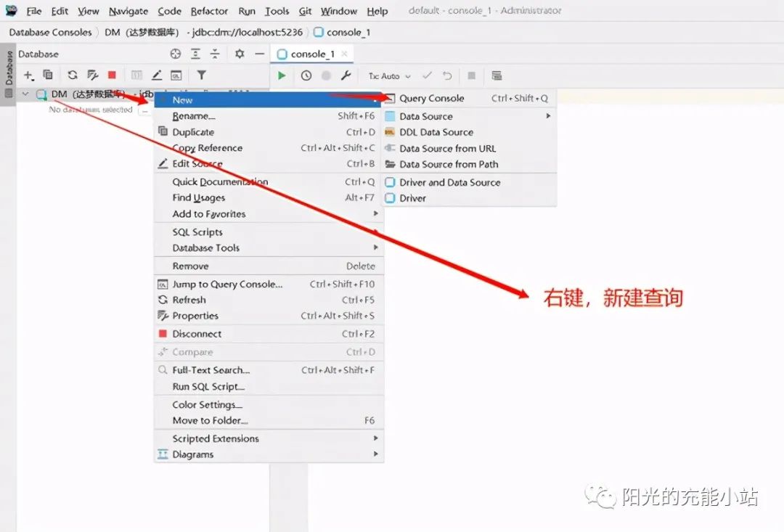
Task: Open the Tx Auto transaction mode dropdown
Action: click(x=390, y=76)
